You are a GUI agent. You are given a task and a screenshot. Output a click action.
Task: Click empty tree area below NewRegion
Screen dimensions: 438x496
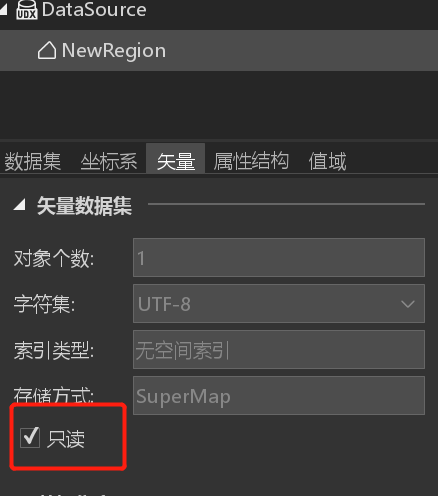[x=219, y=105]
